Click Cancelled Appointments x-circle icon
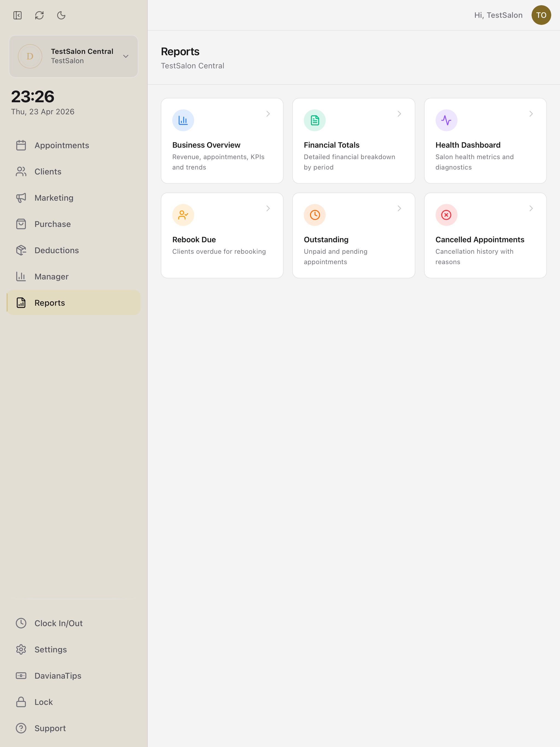 [446, 215]
